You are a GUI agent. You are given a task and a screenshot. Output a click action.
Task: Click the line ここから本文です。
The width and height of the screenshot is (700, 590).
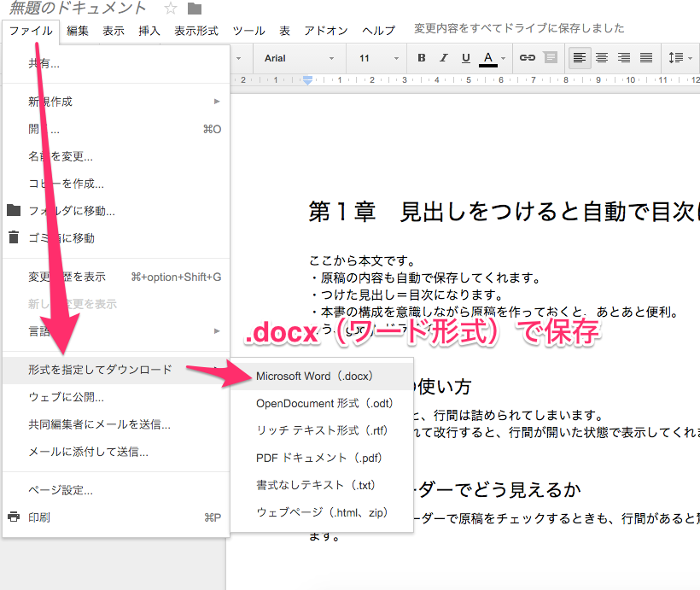[363, 260]
